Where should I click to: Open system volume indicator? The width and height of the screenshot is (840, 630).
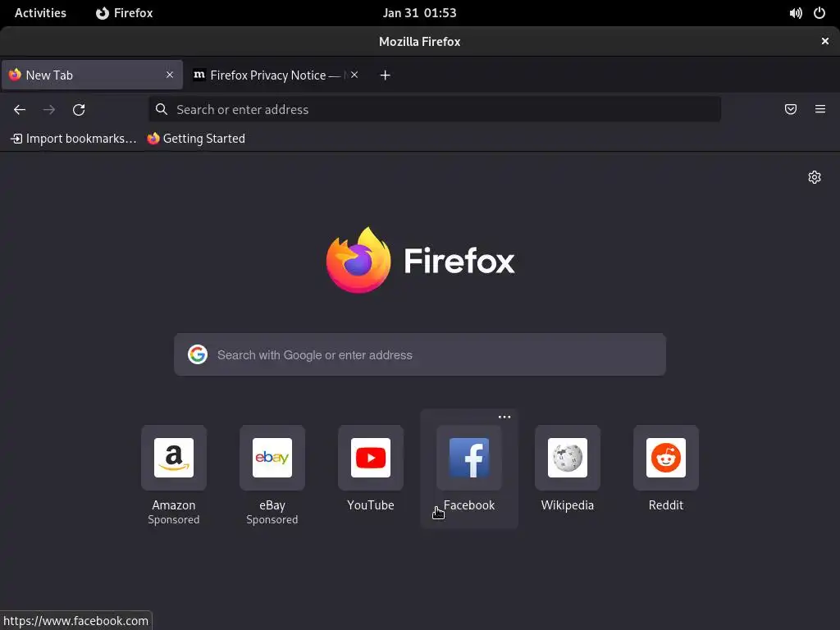(x=796, y=13)
